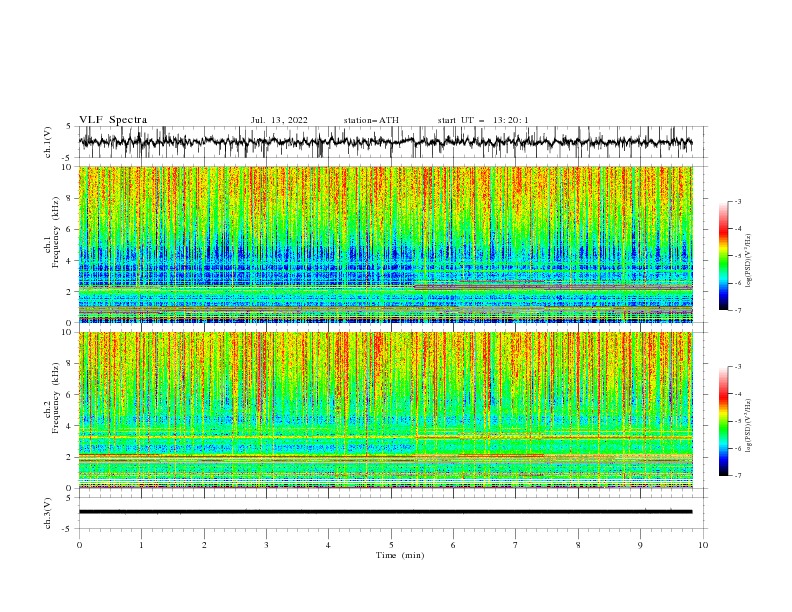Click the ch.1 spectrogram color scale bar

coord(723,256)
